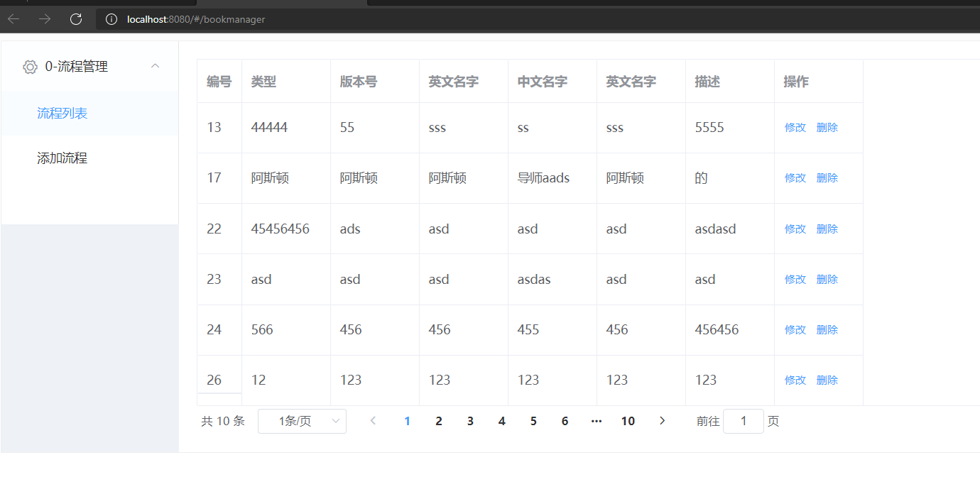Viewport: 980px width, 477px height.
Task: Click the pagination ellipsis to jump pages
Action: click(597, 421)
